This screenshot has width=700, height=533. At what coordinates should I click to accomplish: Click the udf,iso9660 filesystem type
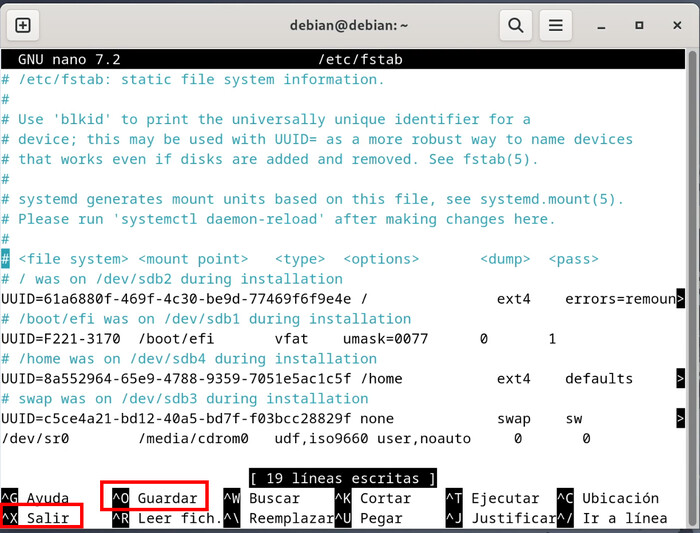click(321, 439)
